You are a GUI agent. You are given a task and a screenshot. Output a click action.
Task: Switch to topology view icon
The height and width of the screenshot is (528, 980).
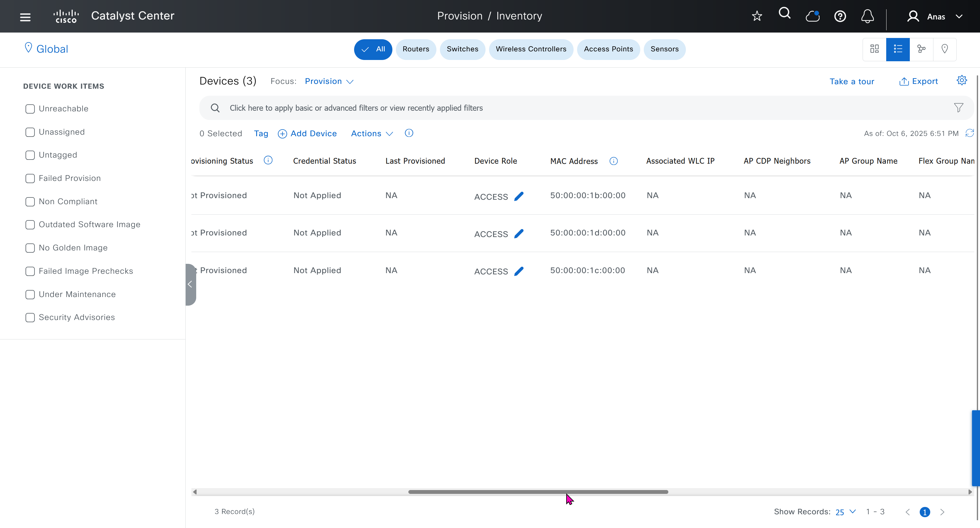point(921,49)
